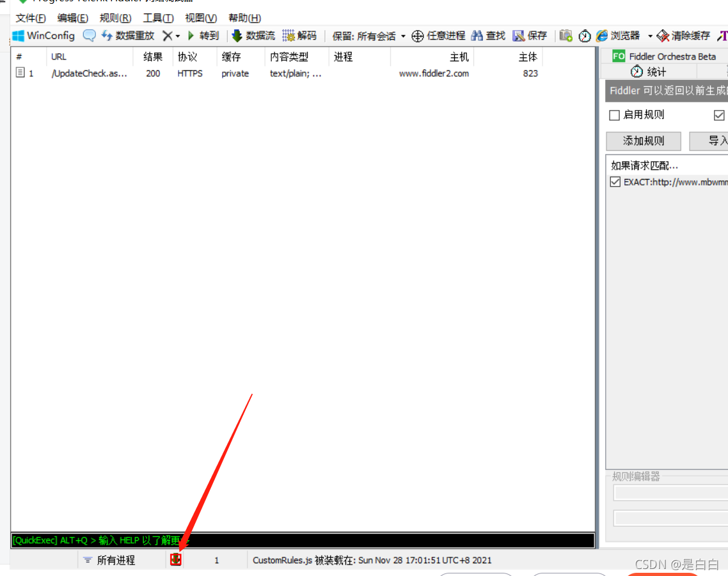Click the 转到 go button
This screenshot has height=576, width=728.
(203, 36)
